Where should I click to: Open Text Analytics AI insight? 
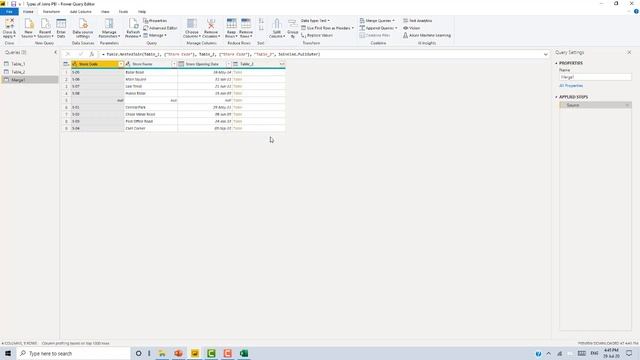click(x=417, y=20)
